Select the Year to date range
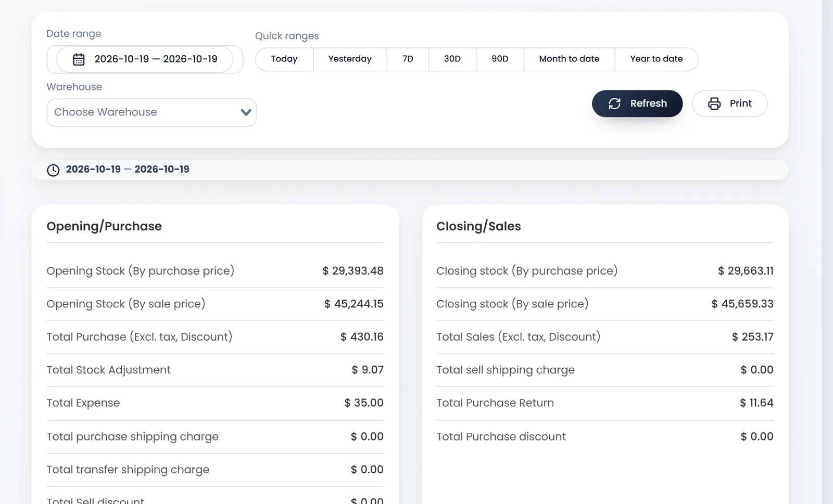The height and width of the screenshot is (504, 833). click(657, 59)
